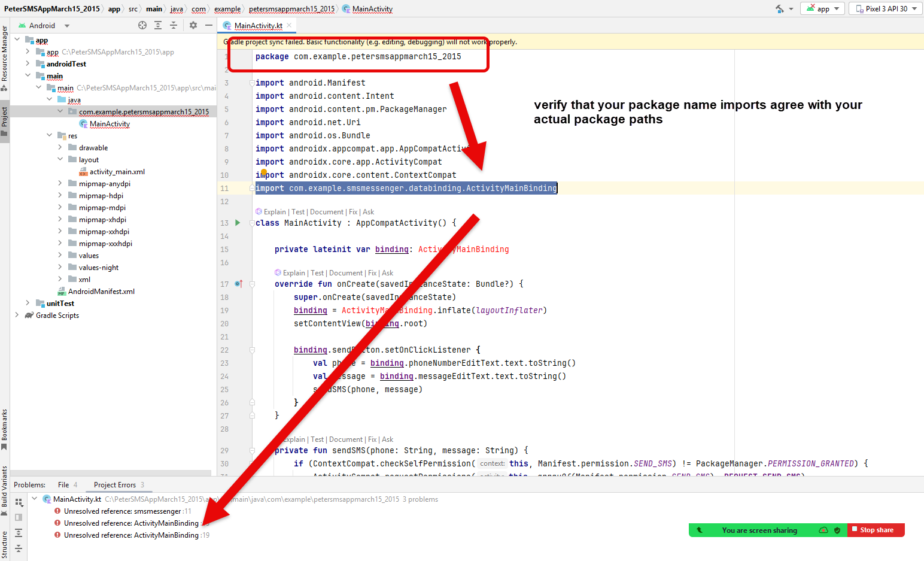Click the Make Project hammer icon

pos(780,8)
